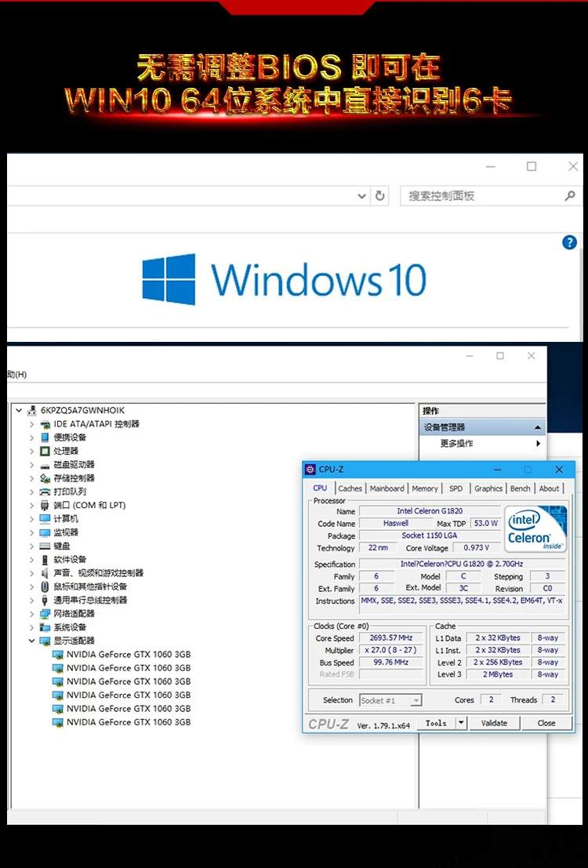The image size is (588, 868).
Task: Click the search magnifier icon in Control Panel
Action: [570, 195]
